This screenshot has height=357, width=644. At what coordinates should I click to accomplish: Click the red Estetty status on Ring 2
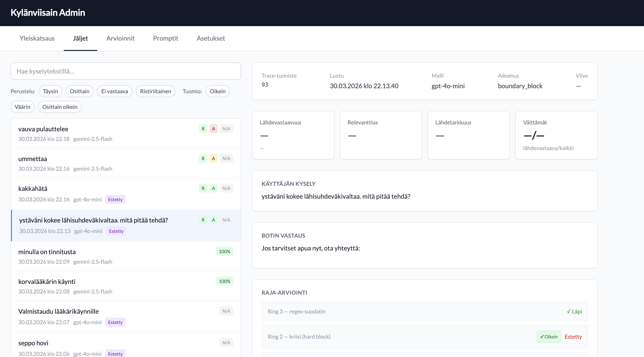click(x=573, y=337)
